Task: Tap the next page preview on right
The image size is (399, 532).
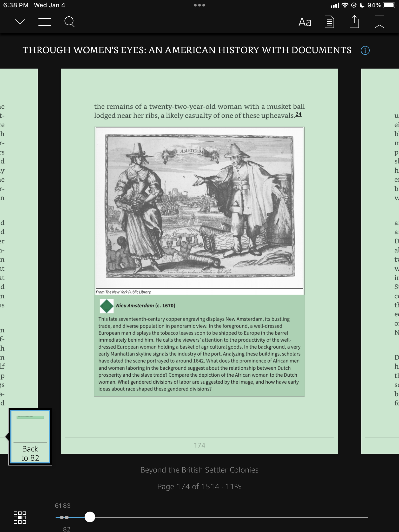Action: 380,261
